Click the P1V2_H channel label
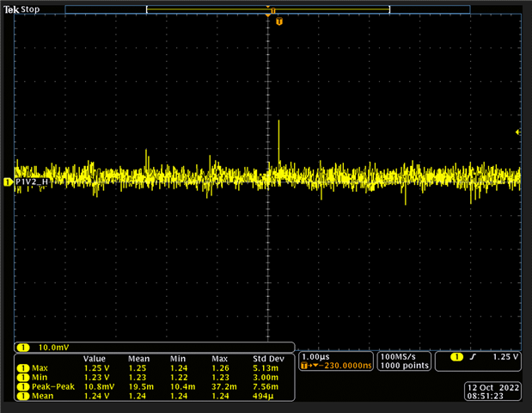The width and height of the screenshot is (532, 413). (31, 182)
